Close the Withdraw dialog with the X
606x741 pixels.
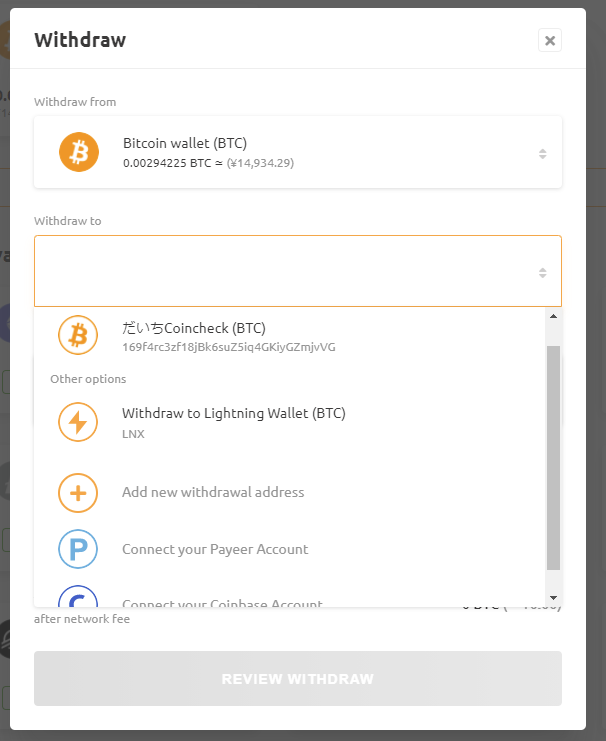click(549, 40)
